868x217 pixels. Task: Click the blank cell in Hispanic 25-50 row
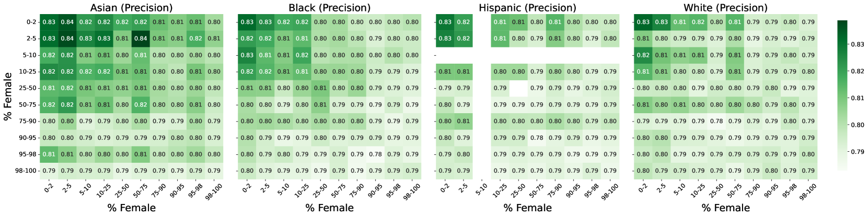tap(518, 88)
